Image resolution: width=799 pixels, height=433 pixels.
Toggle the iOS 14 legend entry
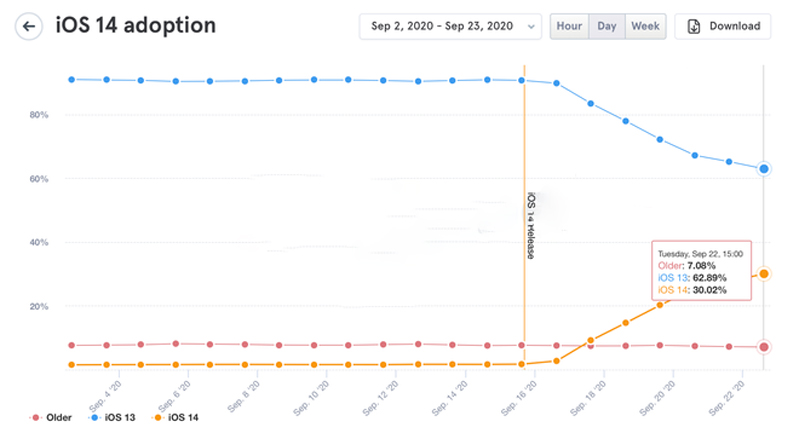[180, 416]
